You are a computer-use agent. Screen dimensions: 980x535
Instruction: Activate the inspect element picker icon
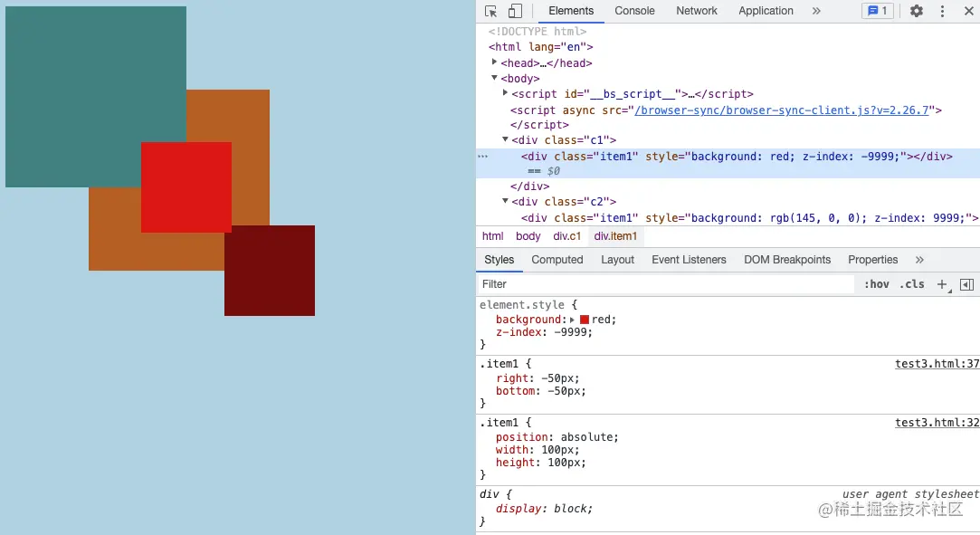tap(490, 11)
